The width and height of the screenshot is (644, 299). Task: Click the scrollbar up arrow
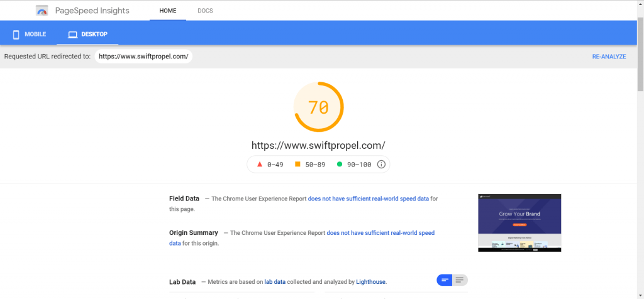[640, 3]
